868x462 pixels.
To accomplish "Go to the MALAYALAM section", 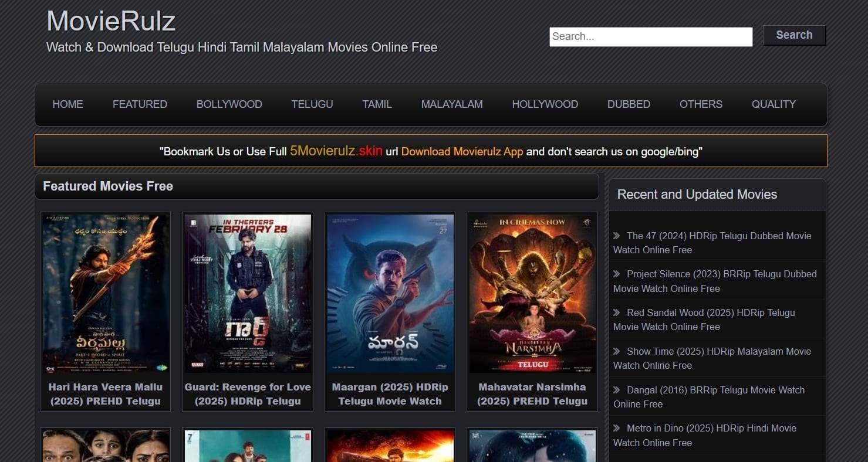I will point(452,104).
